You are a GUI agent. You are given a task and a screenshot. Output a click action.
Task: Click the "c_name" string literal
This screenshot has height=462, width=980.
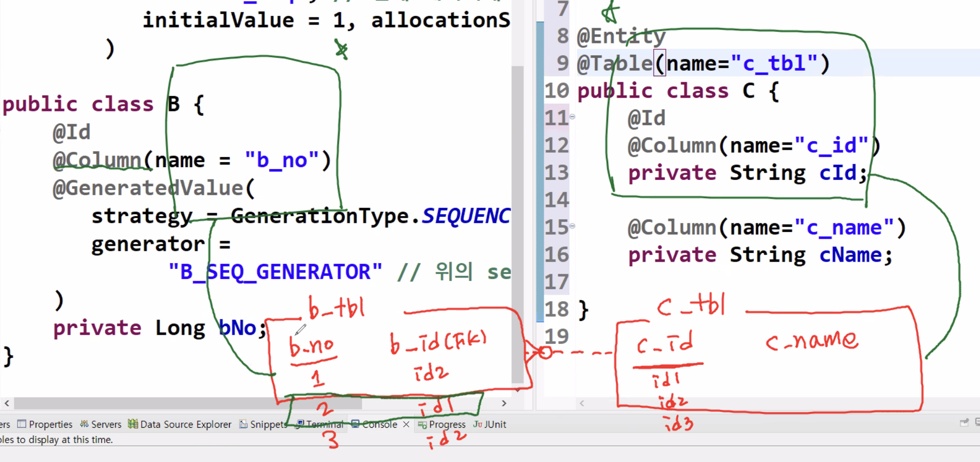[844, 227]
